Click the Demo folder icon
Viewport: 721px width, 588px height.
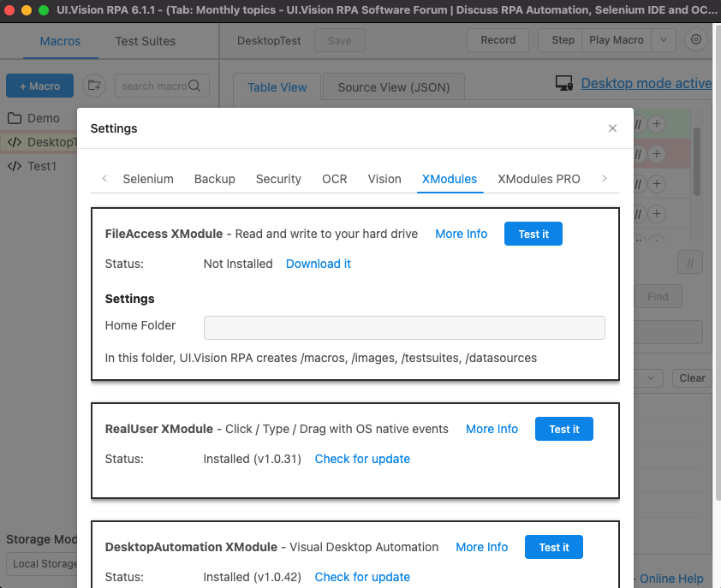click(15, 118)
